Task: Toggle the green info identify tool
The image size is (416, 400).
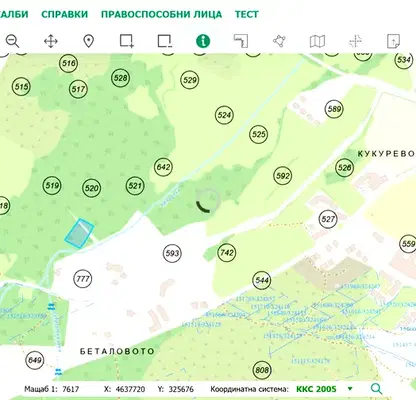Action: (203, 41)
